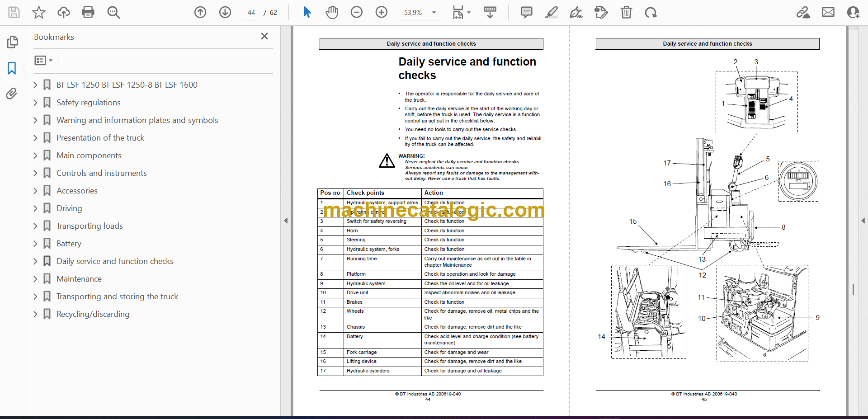The image size is (868, 419).
Task: Click the scrolling mode icon
Action: click(490, 12)
